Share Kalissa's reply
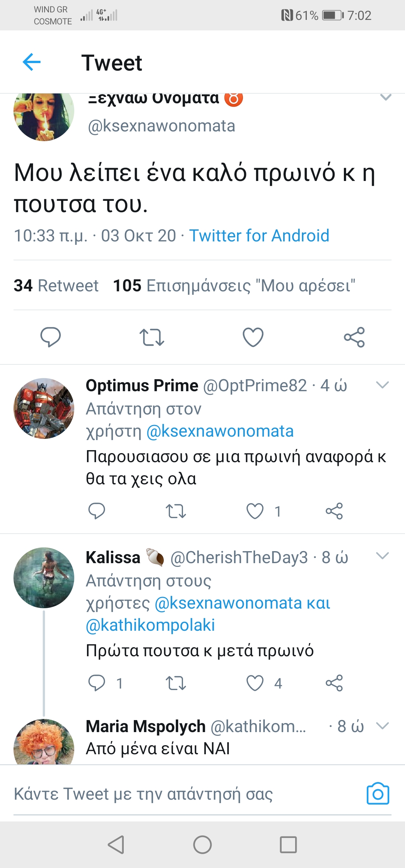 [334, 683]
